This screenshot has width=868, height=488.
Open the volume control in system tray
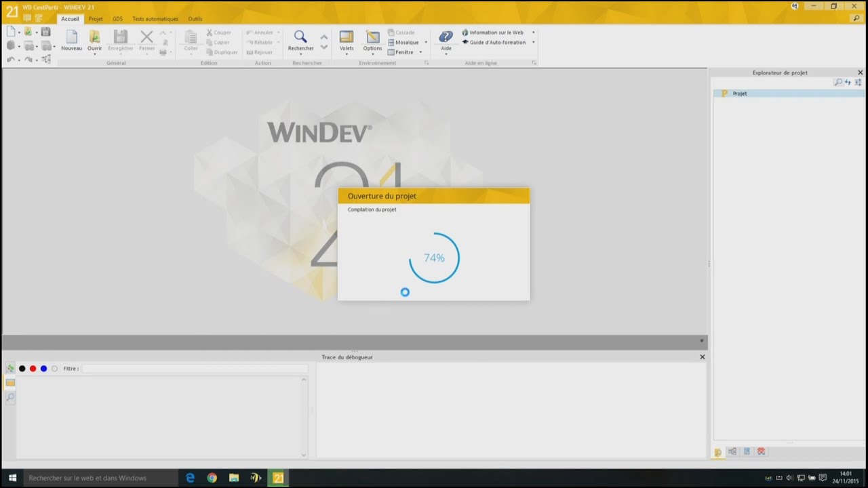[x=790, y=478]
